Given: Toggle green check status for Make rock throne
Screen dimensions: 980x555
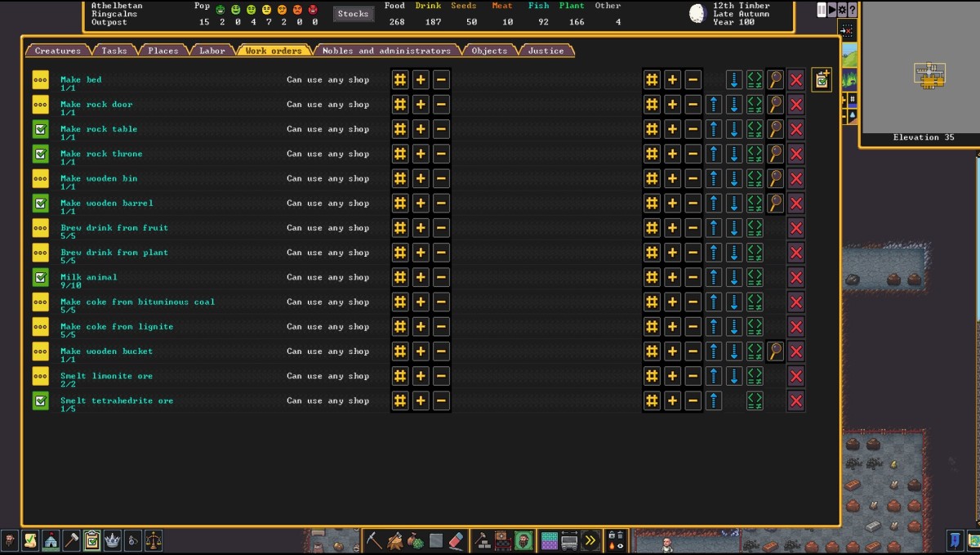Looking at the screenshot, I should 41,154.
